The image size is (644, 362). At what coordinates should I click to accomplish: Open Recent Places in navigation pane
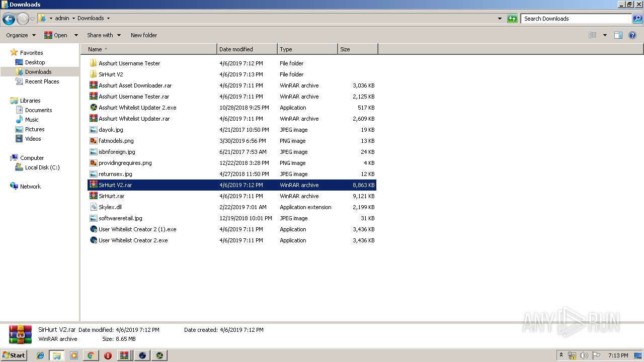pos(42,81)
